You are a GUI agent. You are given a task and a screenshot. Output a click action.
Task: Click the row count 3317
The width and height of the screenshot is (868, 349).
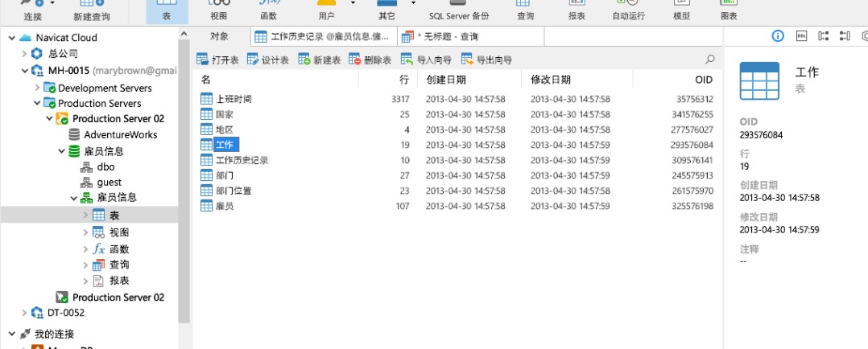tap(399, 100)
